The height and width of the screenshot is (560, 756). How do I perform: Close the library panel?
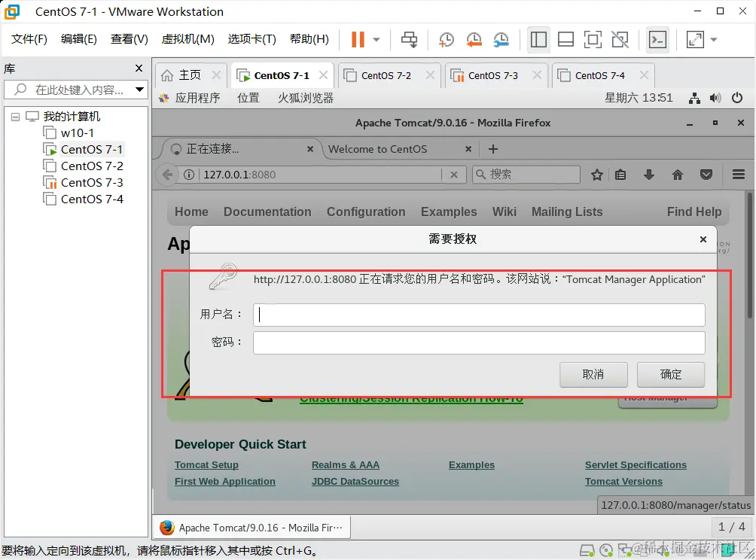coord(139,68)
